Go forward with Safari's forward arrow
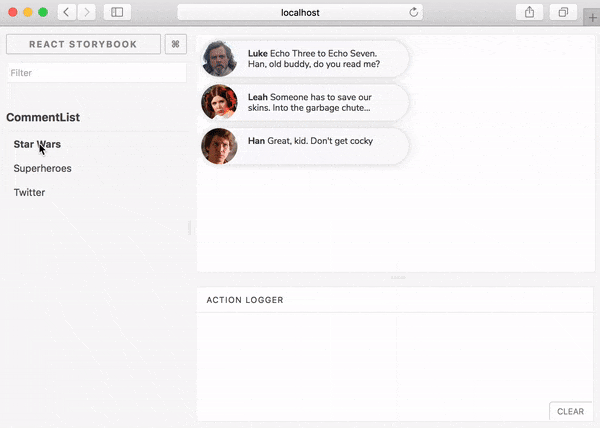Screen dimensions: 600x428 [x=86, y=12]
